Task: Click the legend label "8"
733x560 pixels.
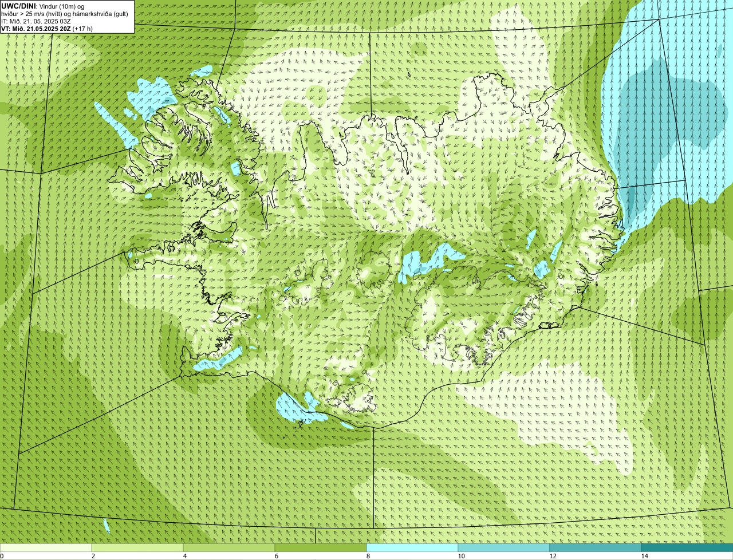Action: click(x=368, y=556)
